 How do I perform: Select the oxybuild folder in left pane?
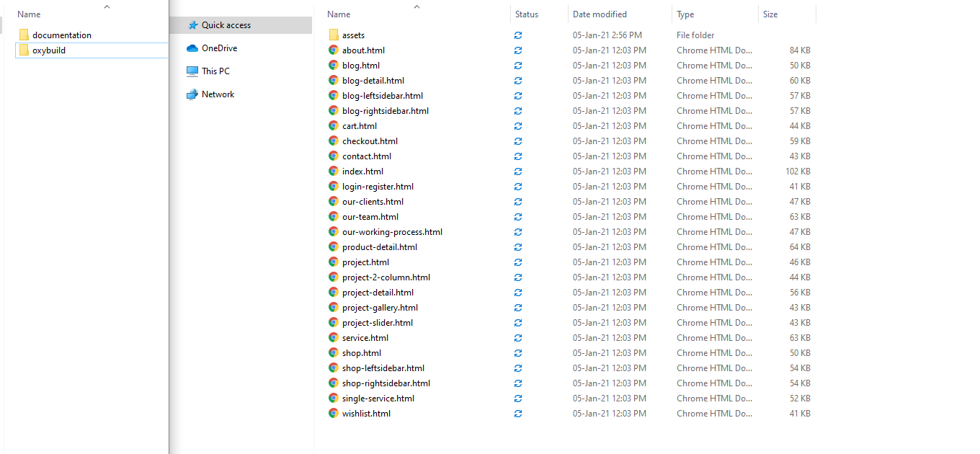point(49,50)
